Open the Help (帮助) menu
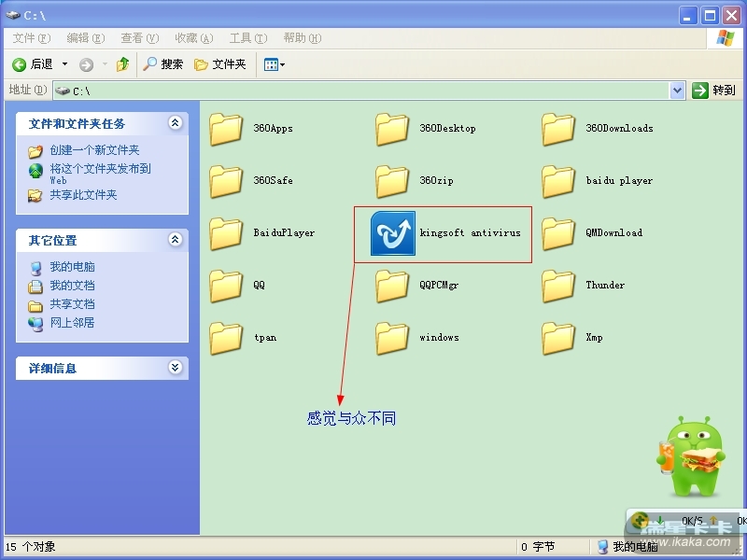This screenshot has width=747, height=560. 302,38
